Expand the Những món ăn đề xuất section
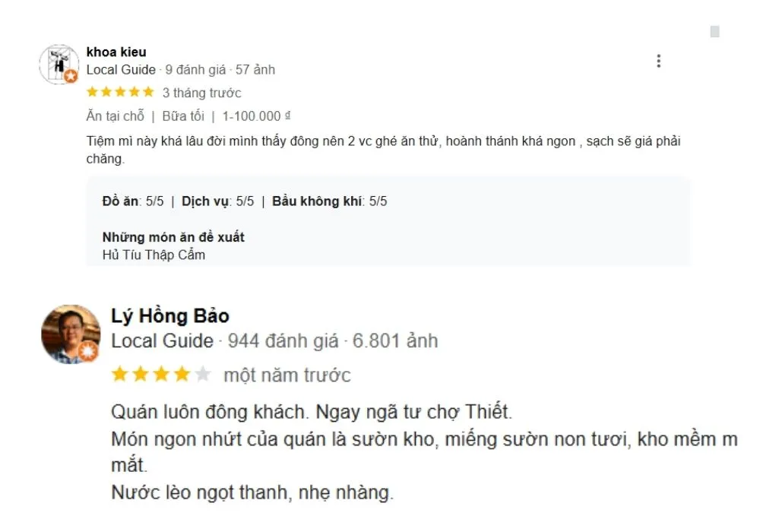 175,236
